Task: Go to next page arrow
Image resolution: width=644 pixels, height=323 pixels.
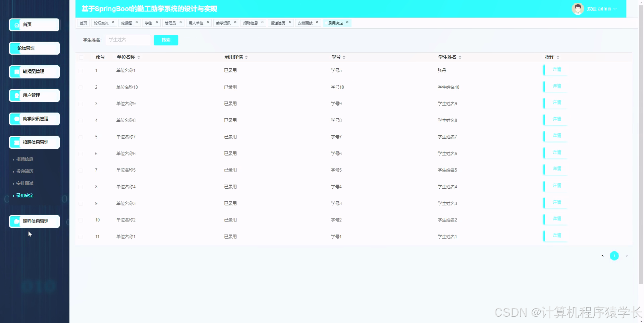Action: tap(627, 256)
